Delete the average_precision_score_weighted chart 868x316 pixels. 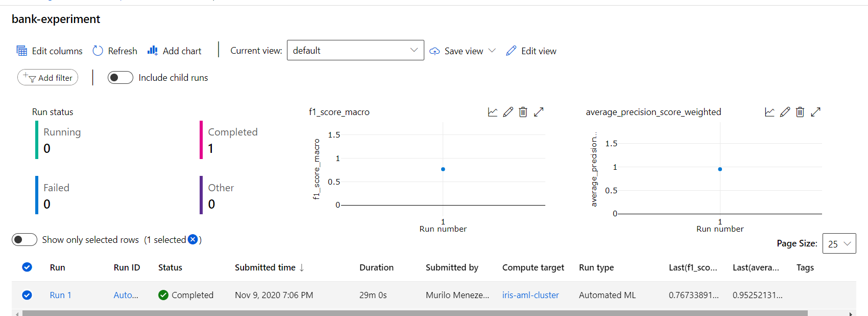click(x=800, y=112)
